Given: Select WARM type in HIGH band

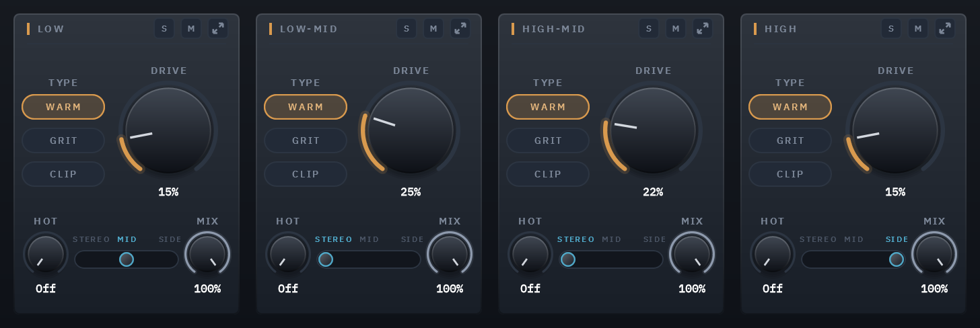Looking at the screenshot, I should [790, 107].
